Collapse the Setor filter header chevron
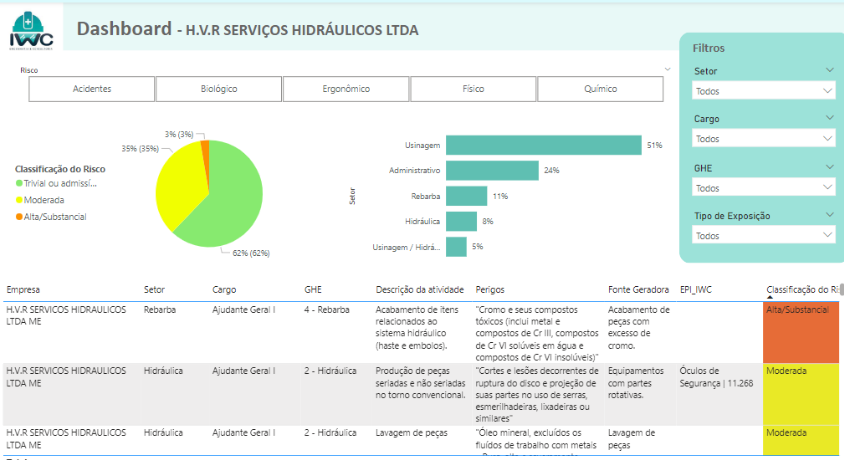844x460 pixels. 829,70
